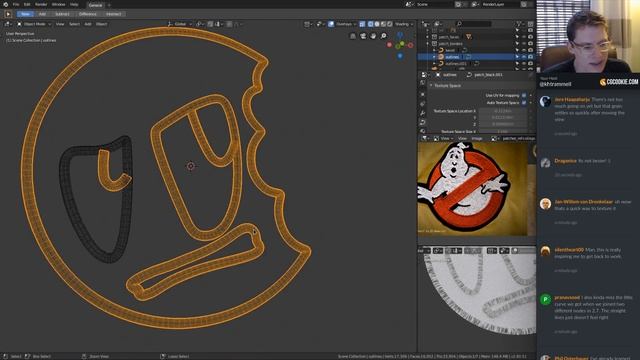Expand the patch_faces collection

[428, 37]
